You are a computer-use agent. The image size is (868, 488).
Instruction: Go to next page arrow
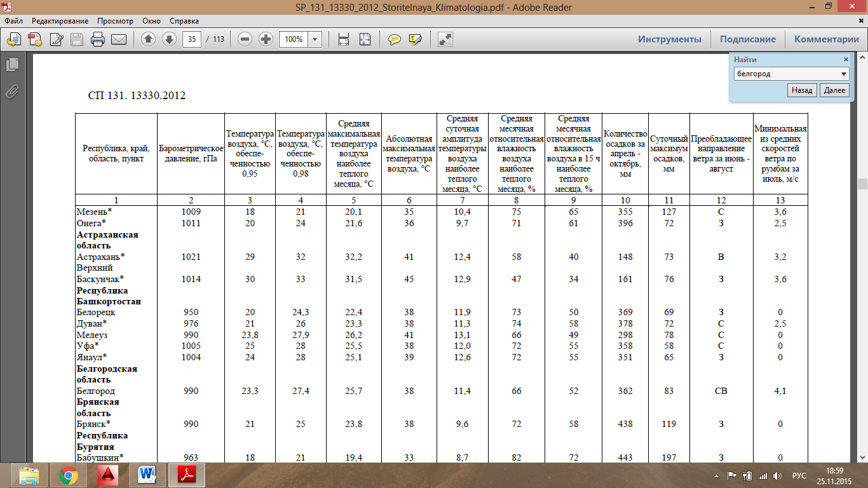(169, 39)
